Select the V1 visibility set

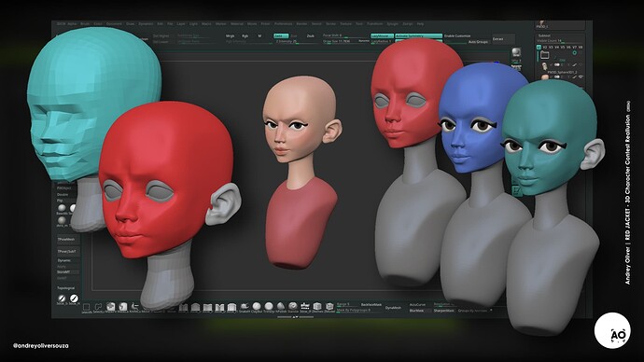click(539, 48)
